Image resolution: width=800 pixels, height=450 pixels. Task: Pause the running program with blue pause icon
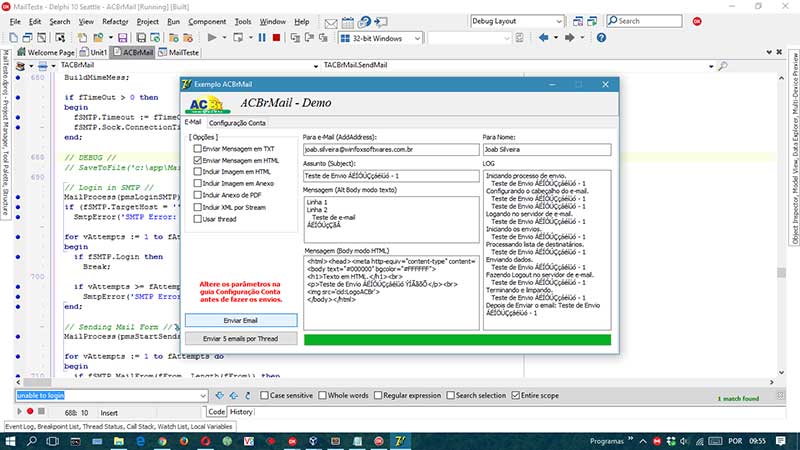pyautogui.click(x=262, y=37)
